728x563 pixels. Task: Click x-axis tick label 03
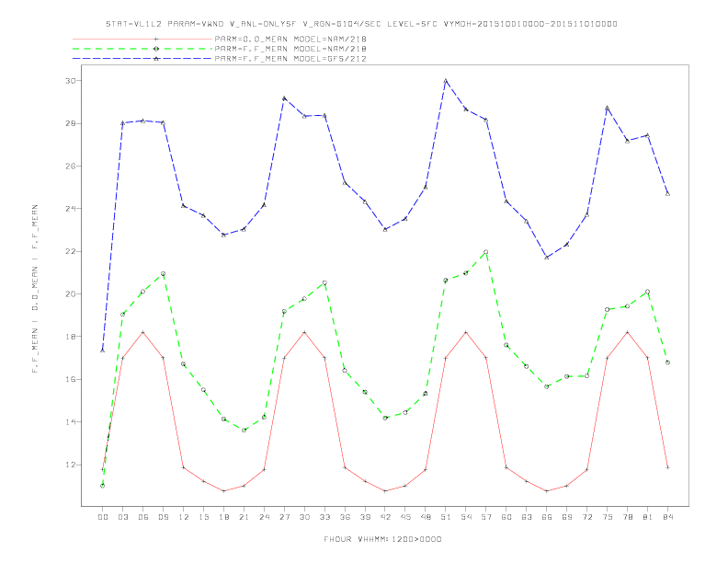(x=122, y=517)
